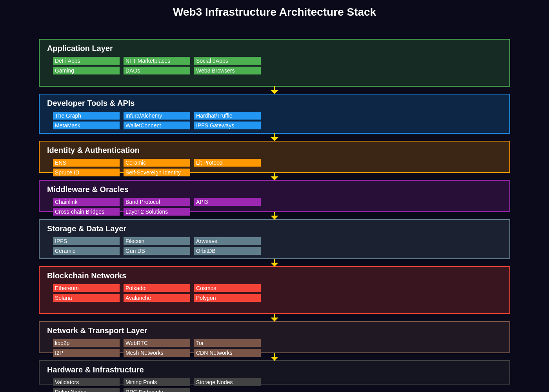549x392 pixels.
Task: Click the DeFi Apps chip
Action: pos(86,61)
